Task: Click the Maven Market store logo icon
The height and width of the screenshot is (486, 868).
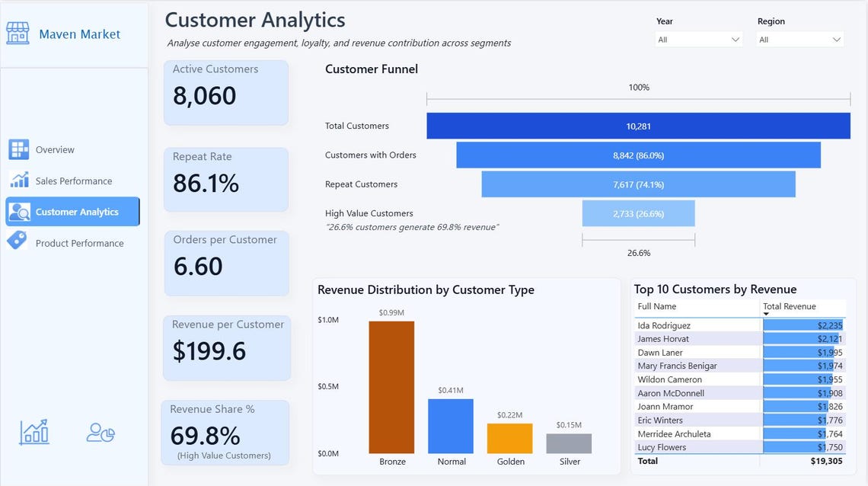Action: pos(18,34)
